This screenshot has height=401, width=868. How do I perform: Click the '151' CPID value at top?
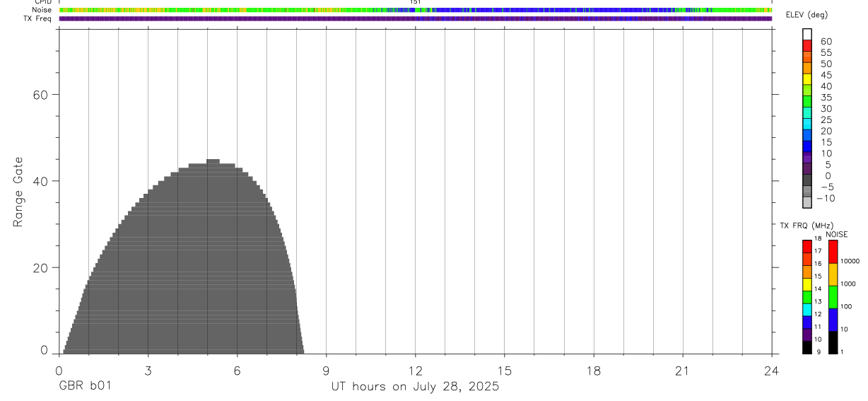tap(415, 2)
